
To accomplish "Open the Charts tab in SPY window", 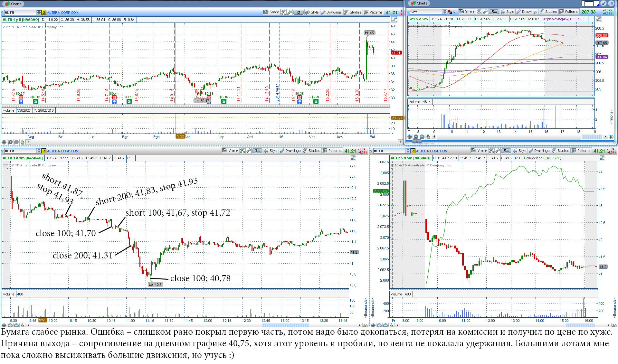I will (x=419, y=3).
